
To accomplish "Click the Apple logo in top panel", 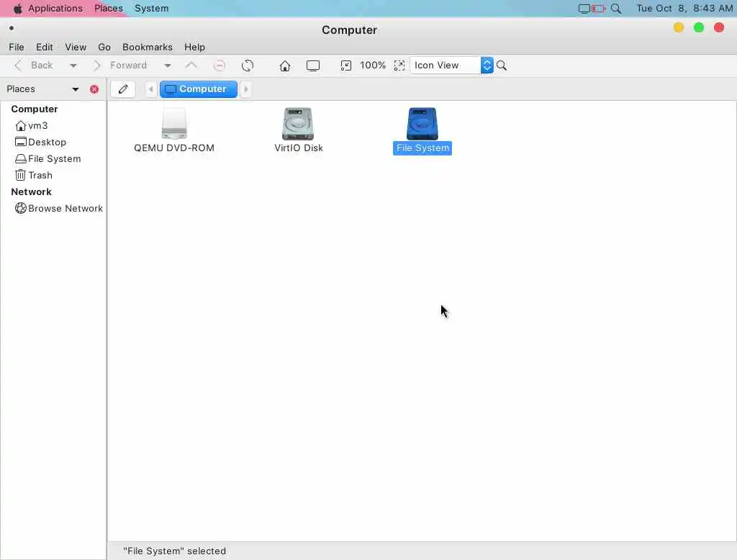I will coord(17,9).
